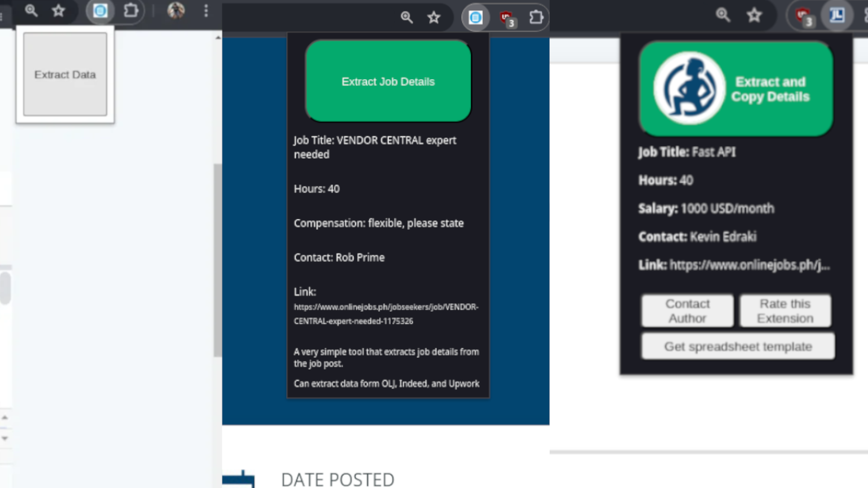Click Contact Author button

tap(688, 311)
